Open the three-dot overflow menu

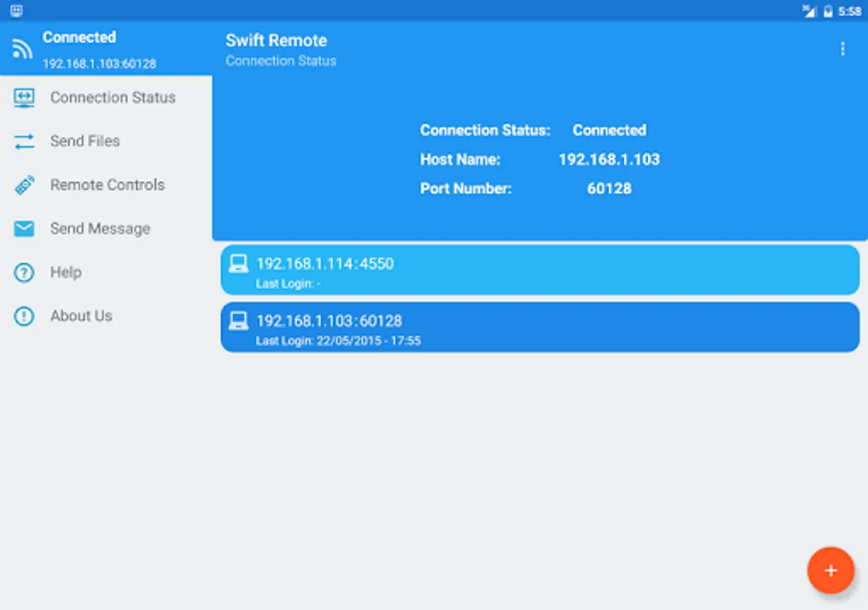[843, 49]
